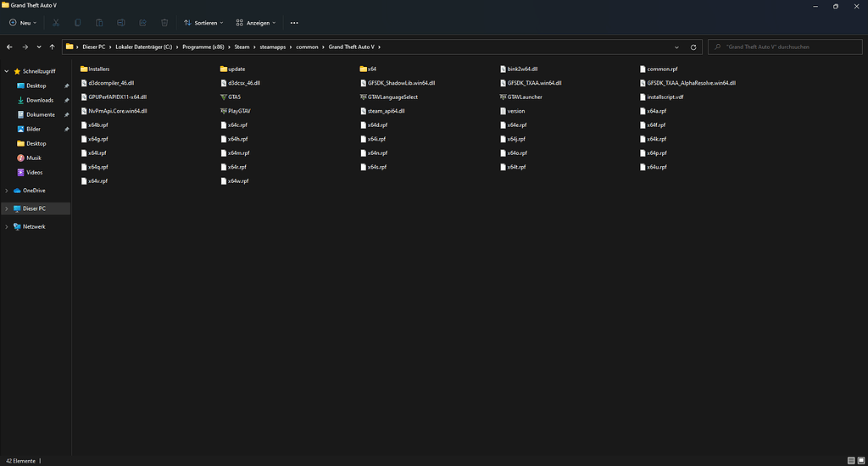The height and width of the screenshot is (466, 868).
Task: Expand the OneDrive tree node
Action: coord(7,191)
